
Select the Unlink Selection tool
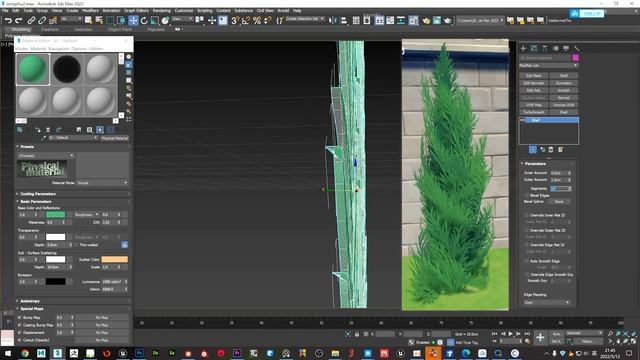[42, 20]
